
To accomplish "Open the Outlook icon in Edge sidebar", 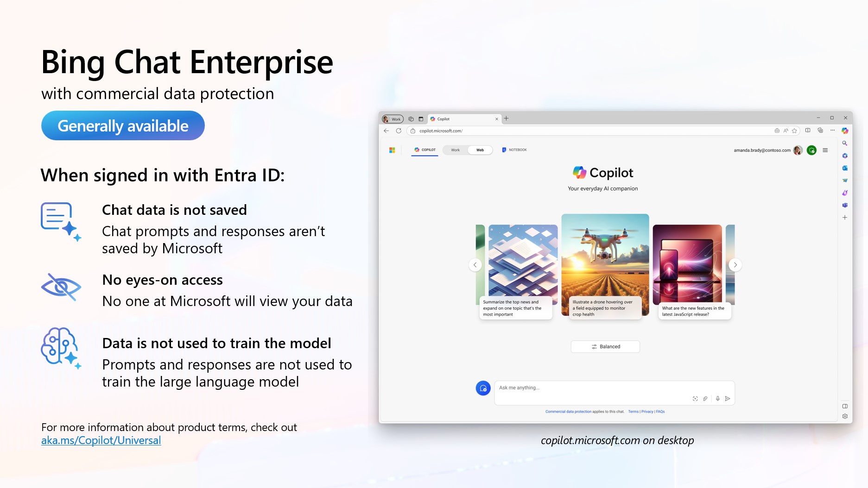I will (x=845, y=168).
